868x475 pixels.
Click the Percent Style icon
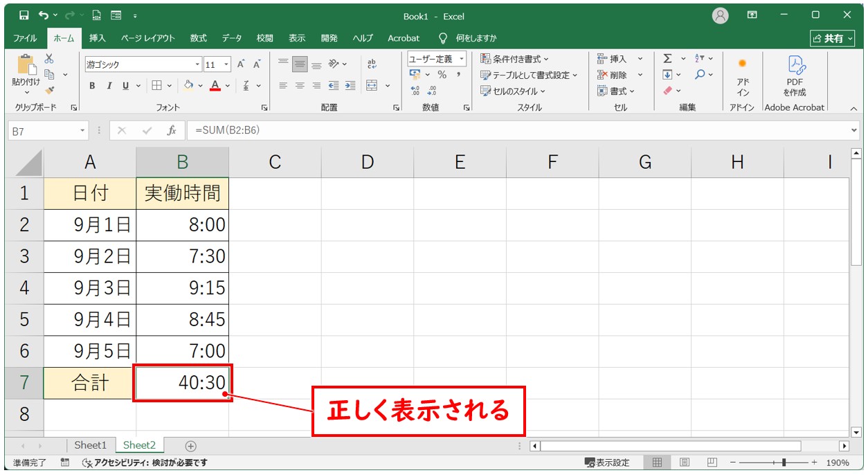click(442, 75)
